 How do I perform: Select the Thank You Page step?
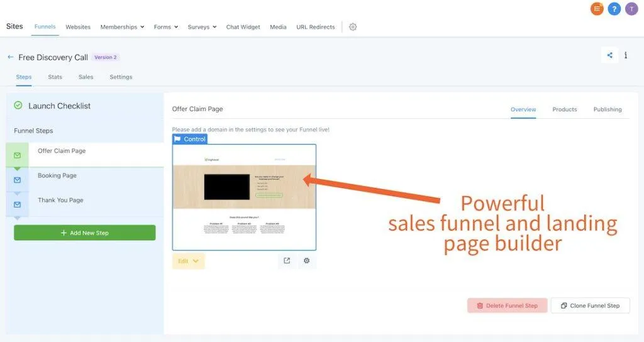85,204
